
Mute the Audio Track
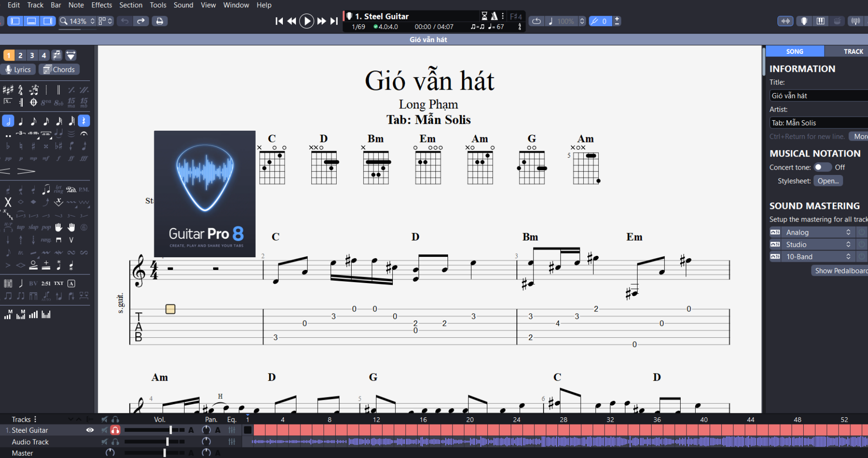coord(105,442)
